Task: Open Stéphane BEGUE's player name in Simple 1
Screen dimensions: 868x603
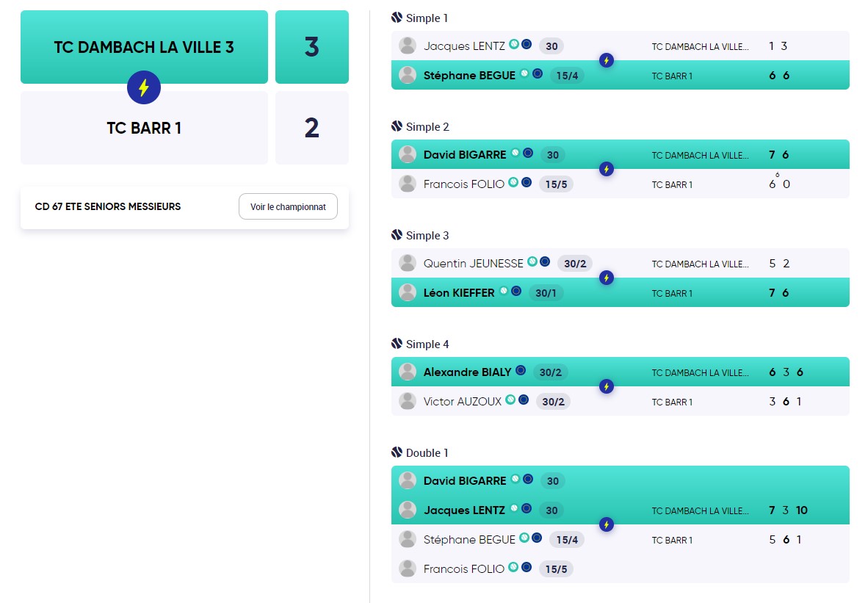Action: 469,76
